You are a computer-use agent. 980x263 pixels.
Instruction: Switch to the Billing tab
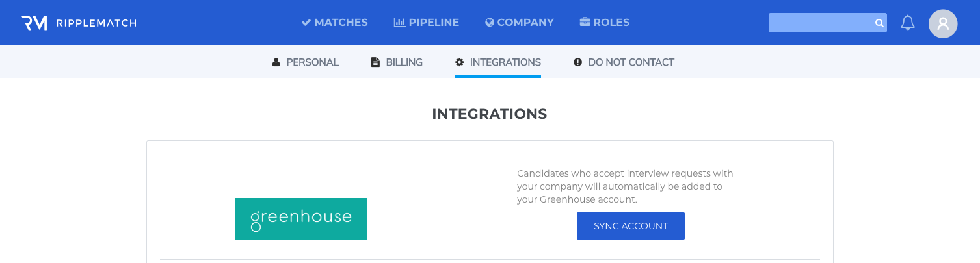(397, 62)
